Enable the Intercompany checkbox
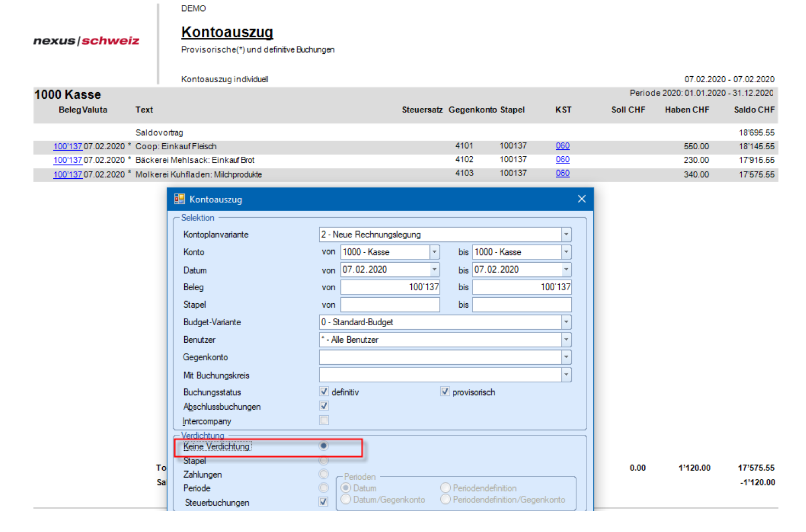Image resolution: width=806 pixels, height=532 pixels. coord(324,421)
